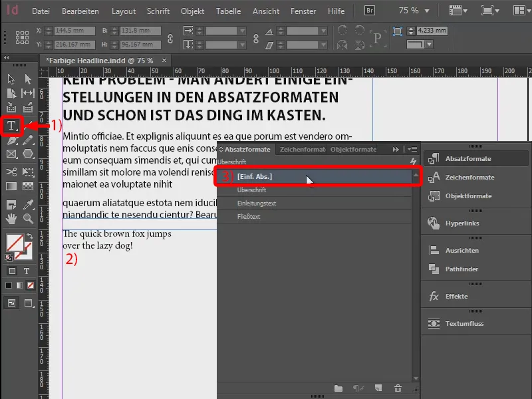Switch to the Objektformate tab
Image resolution: width=532 pixels, height=399 pixels.
353,149
